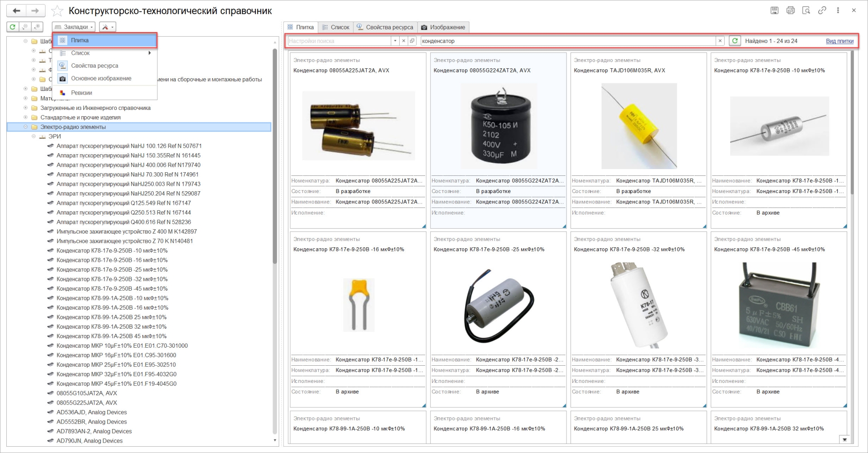Click the tiles panel vertical scrollbar

(852, 122)
